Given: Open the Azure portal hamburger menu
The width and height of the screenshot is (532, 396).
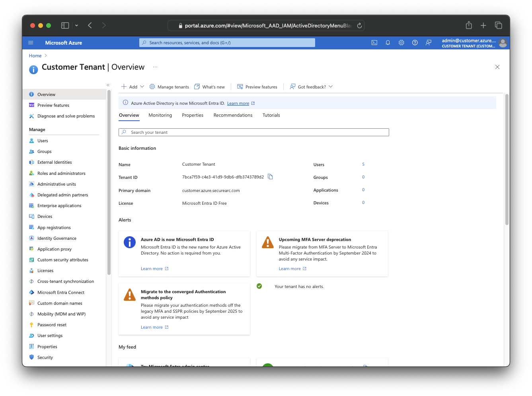Looking at the screenshot, I should point(31,43).
